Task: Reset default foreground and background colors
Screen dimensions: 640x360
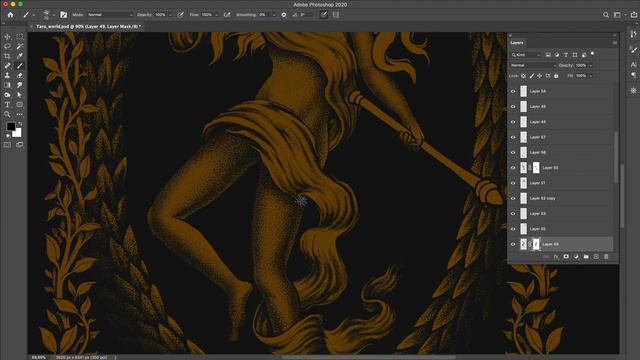Action: (8, 136)
